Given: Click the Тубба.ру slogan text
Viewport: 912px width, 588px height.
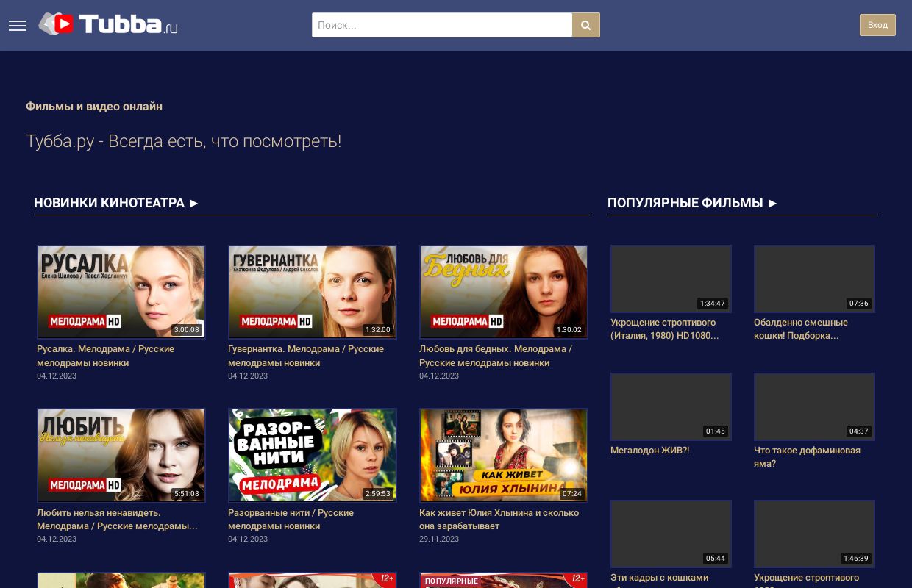Looking at the screenshot, I should [183, 141].
